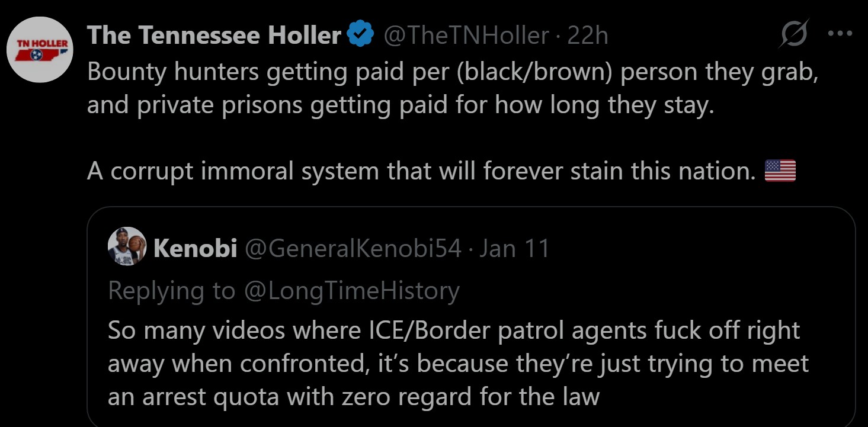868x427 pixels.
Task: Click the "an arrest quota" quoted line
Action: tap(354, 396)
